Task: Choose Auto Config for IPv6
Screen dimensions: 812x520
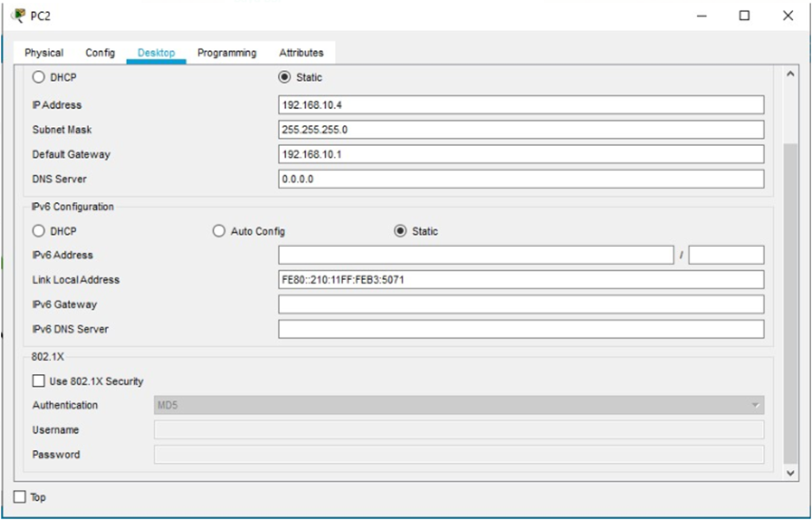Action: tap(219, 231)
